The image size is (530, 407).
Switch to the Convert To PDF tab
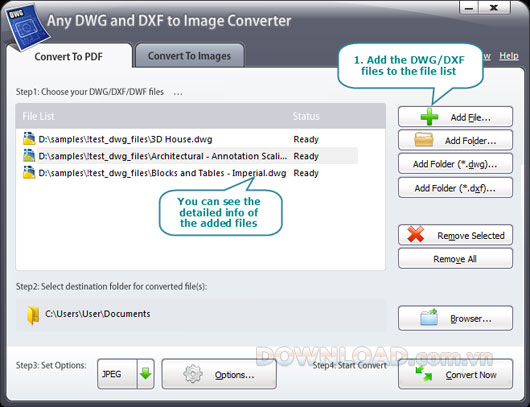[x=69, y=56]
